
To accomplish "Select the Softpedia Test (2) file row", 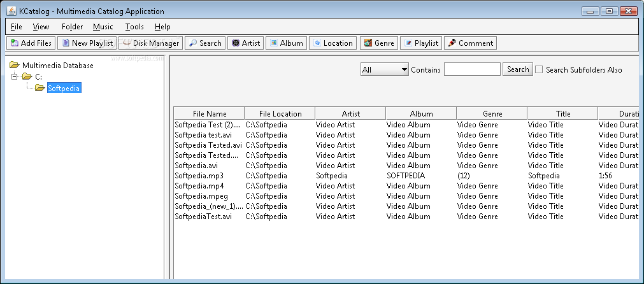I will coord(406,125).
